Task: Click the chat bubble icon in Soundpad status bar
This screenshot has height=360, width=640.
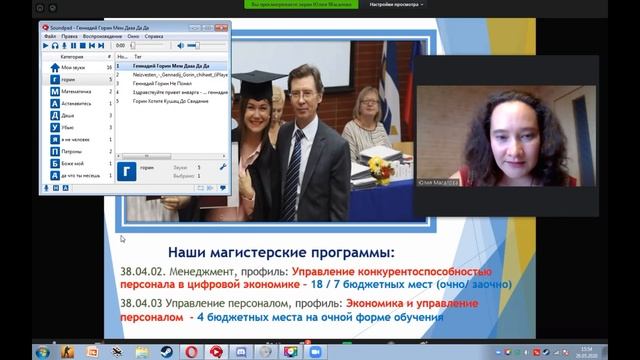Action: (x=223, y=188)
